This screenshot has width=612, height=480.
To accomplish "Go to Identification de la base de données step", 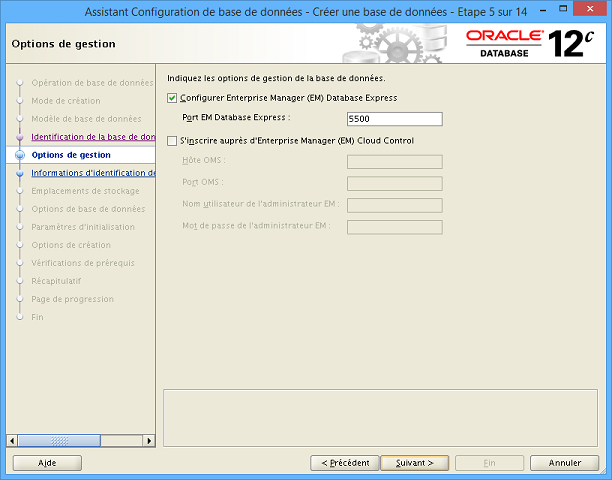I will 93,137.
